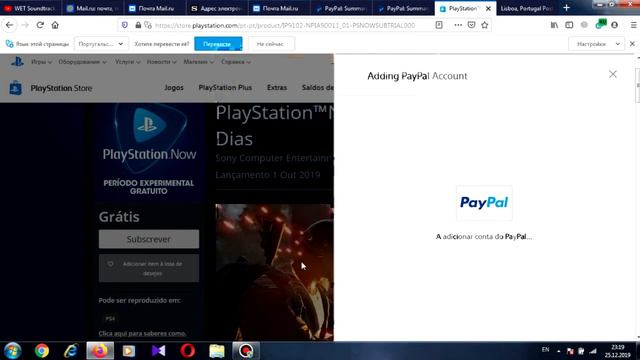
Task: Open File Explorer folder on taskbar
Action: point(217,351)
